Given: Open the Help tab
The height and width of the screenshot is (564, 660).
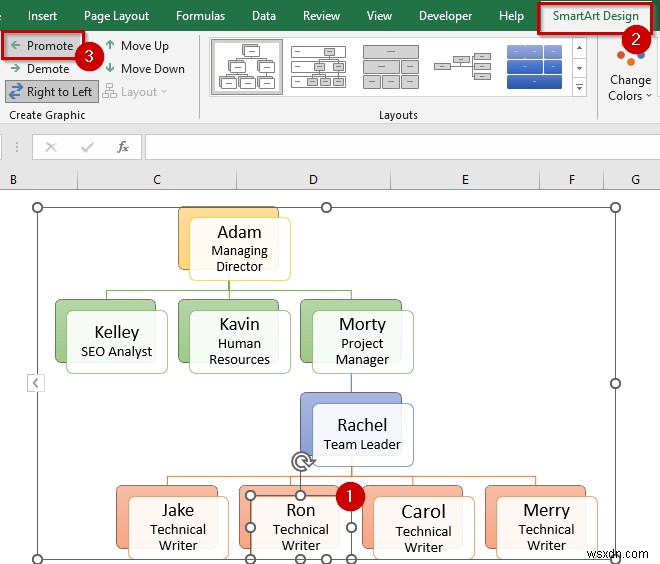Looking at the screenshot, I should coord(511,16).
